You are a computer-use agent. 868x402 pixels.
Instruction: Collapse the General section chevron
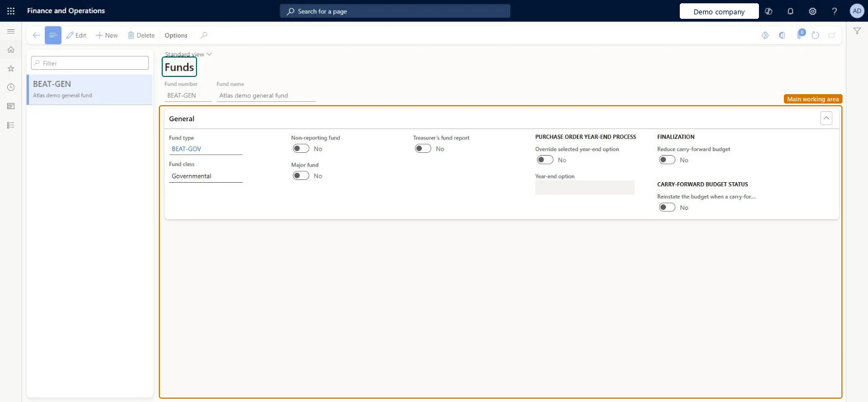826,118
